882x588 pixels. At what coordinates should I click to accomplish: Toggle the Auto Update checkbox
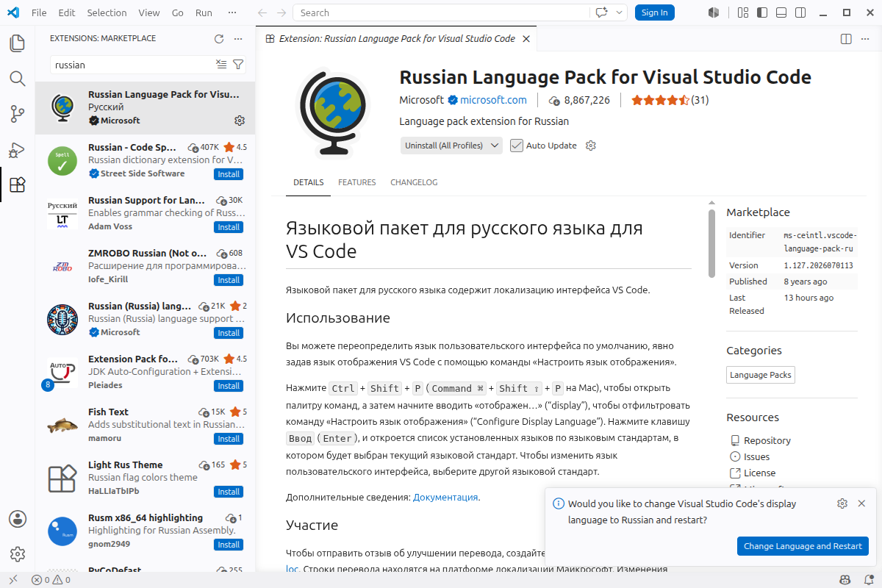point(517,146)
